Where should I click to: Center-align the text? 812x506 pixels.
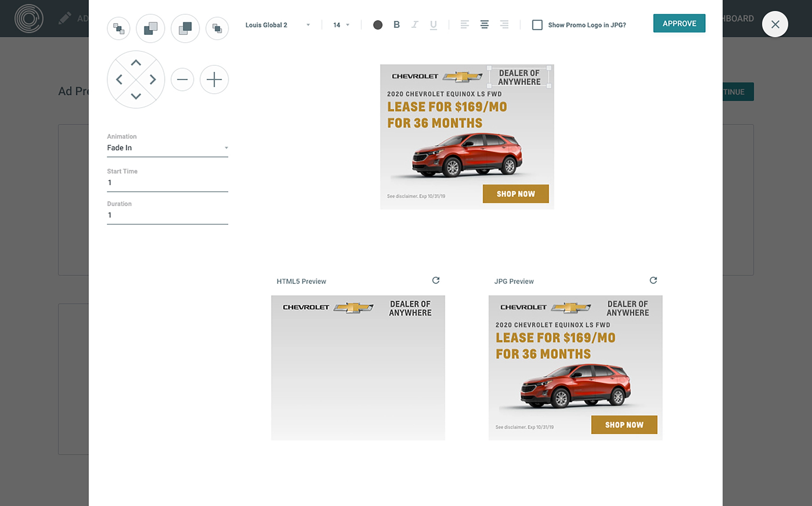484,24
